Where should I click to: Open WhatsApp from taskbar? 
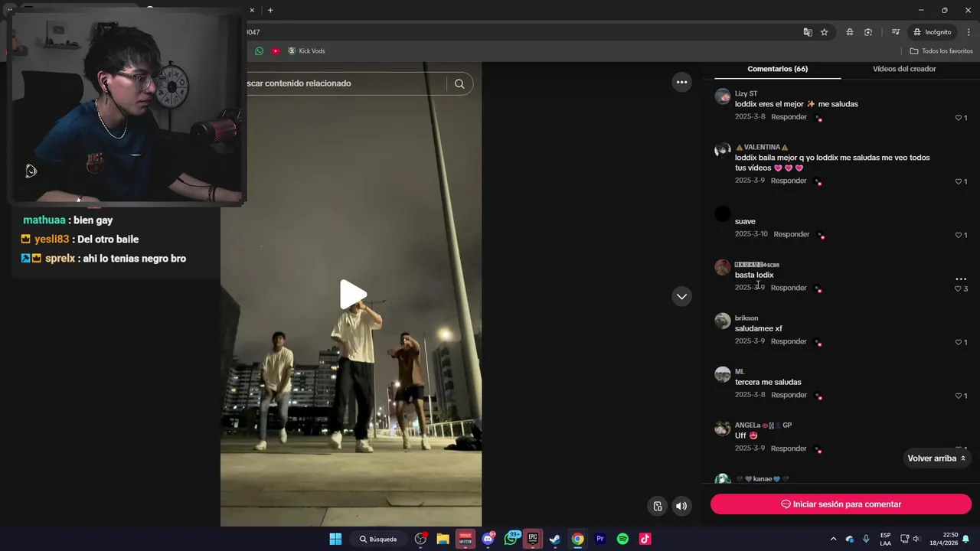pos(511,539)
